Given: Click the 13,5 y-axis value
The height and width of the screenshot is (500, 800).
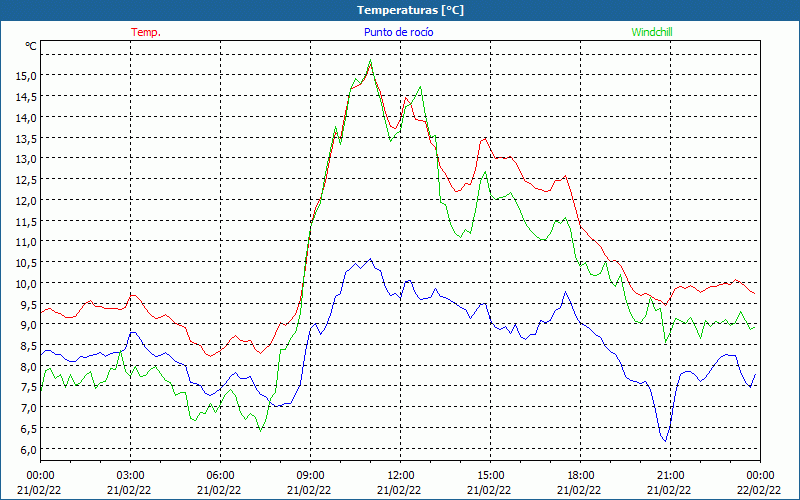Looking at the screenshot, I should pos(26,138).
